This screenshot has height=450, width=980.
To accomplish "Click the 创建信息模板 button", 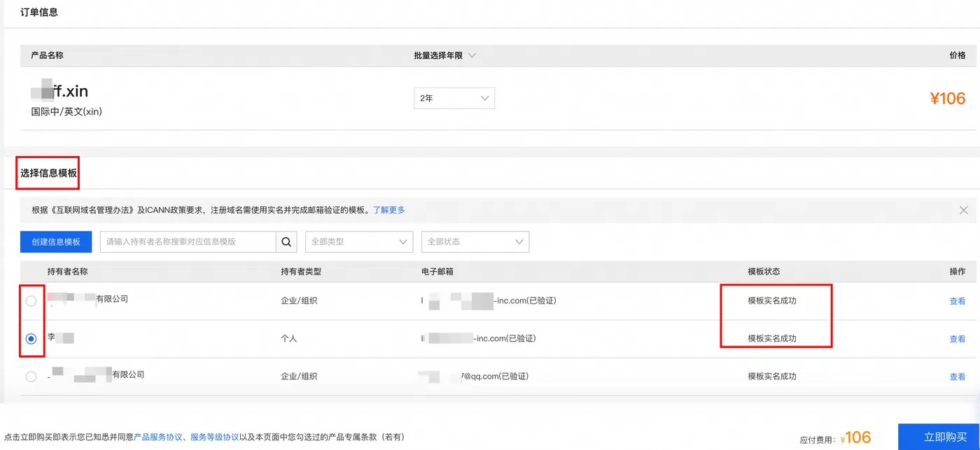I will pos(55,241).
